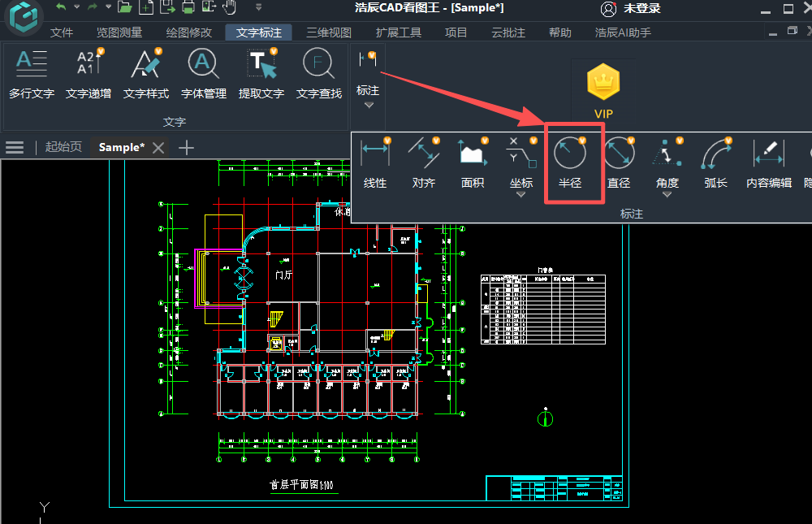
Task: Select the 坐标 annotation tool
Action: click(x=521, y=162)
